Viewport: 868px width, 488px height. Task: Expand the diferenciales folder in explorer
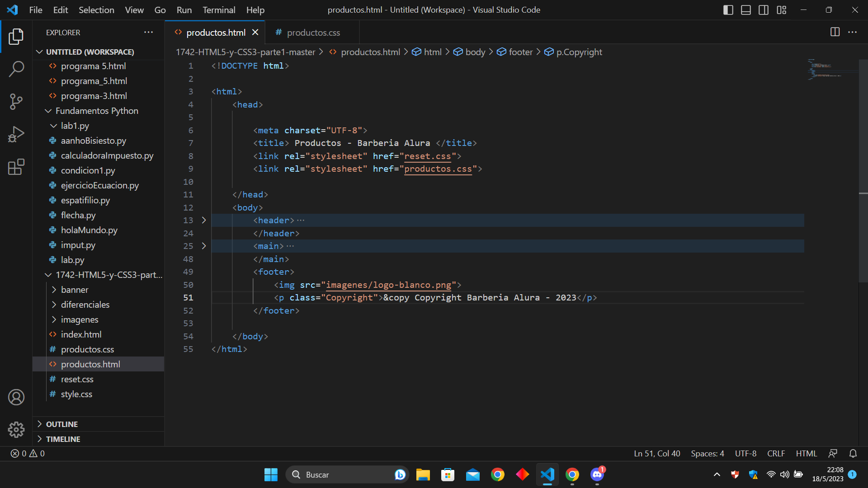[85, 305]
